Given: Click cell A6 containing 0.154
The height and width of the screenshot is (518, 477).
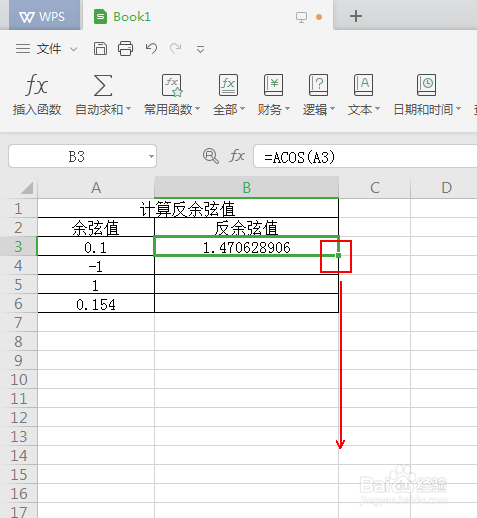Looking at the screenshot, I should point(96,304).
